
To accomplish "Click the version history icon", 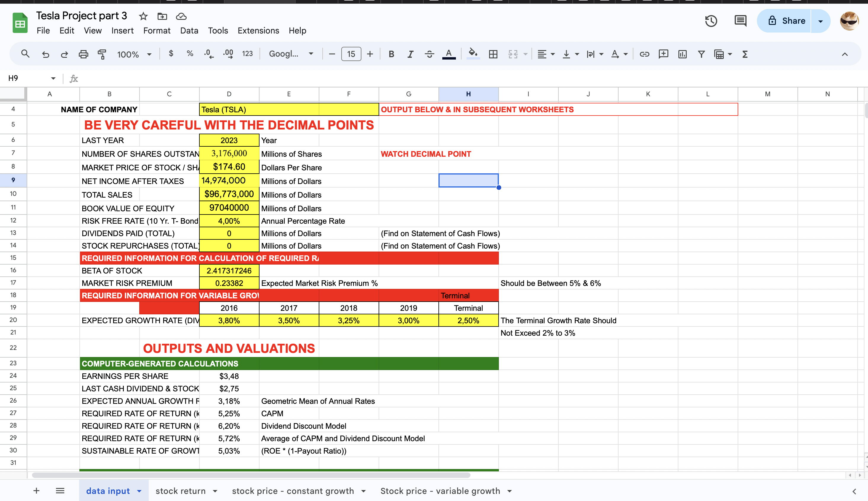I will (x=711, y=21).
